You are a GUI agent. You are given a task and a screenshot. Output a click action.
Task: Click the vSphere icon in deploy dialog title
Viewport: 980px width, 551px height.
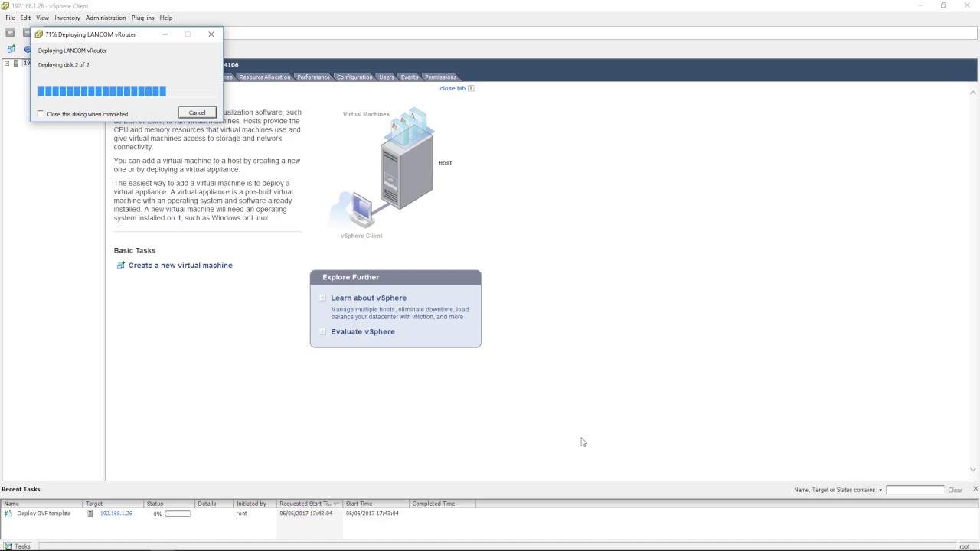39,34
